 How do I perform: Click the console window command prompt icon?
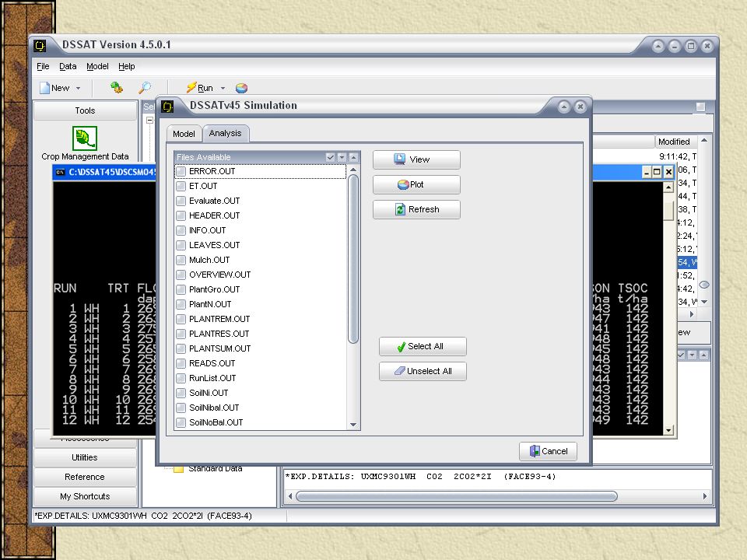click(x=60, y=172)
